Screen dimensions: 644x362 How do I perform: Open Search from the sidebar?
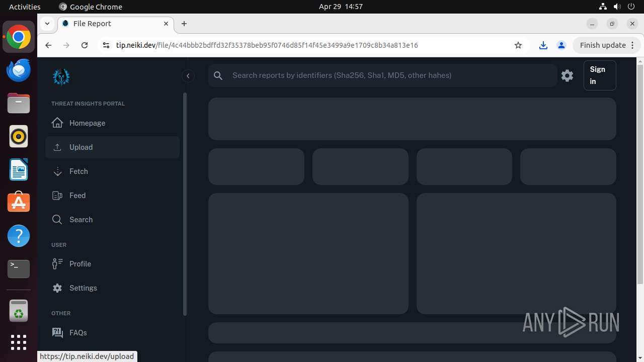pyautogui.click(x=112, y=220)
